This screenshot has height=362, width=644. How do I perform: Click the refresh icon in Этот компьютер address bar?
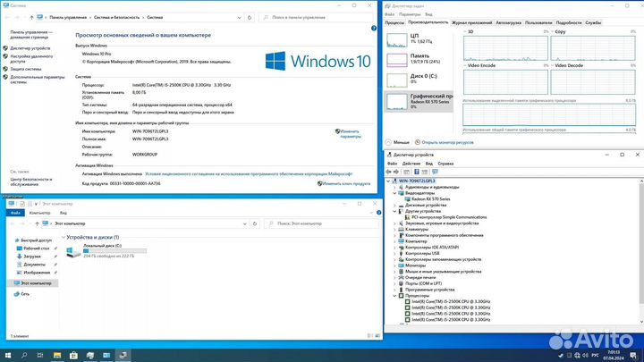[255, 223]
